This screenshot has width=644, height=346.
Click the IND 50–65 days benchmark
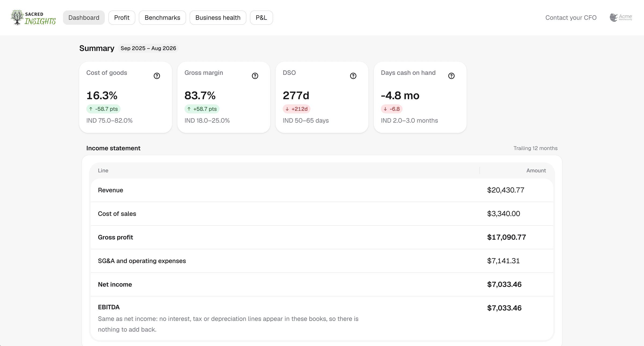pos(306,121)
